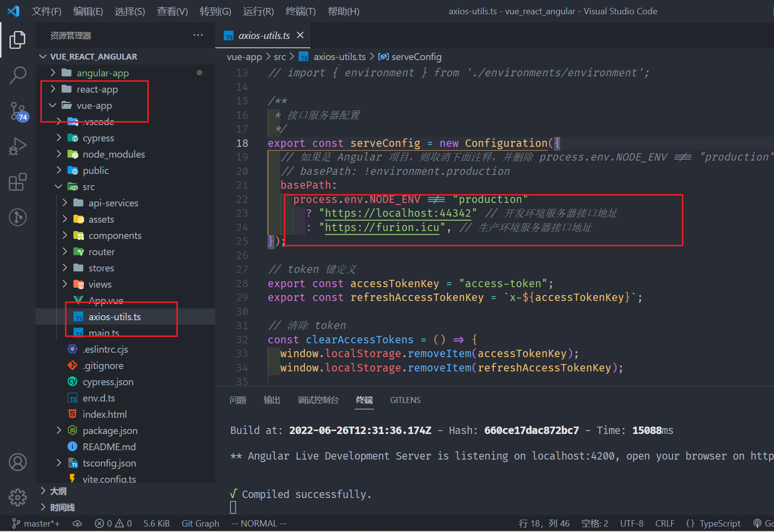
Task: Open Source Control view with 74 badge
Action: [x=18, y=111]
